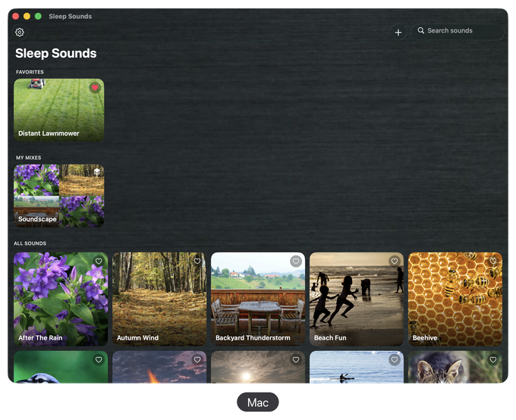Favorite the Autumn Wind sound

[197, 261]
